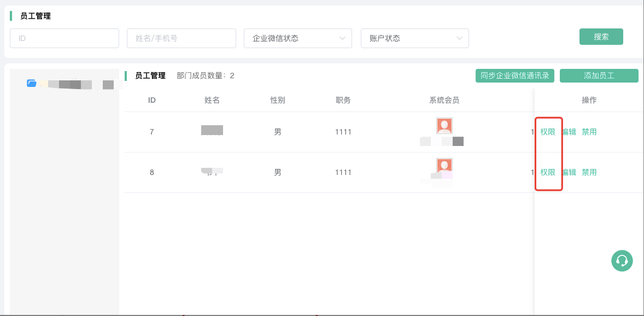
Task: Click the headset customer support icon
Action: point(622,261)
